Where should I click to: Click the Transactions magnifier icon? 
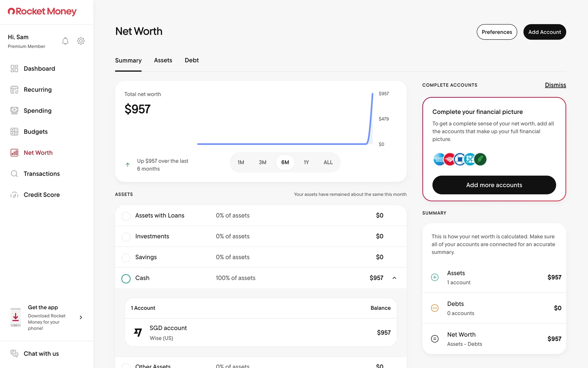(14, 174)
